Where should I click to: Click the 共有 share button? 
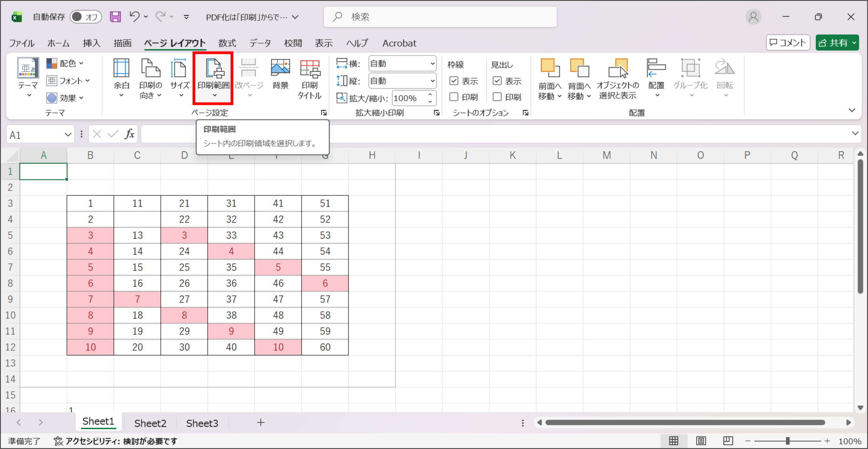[x=837, y=43]
